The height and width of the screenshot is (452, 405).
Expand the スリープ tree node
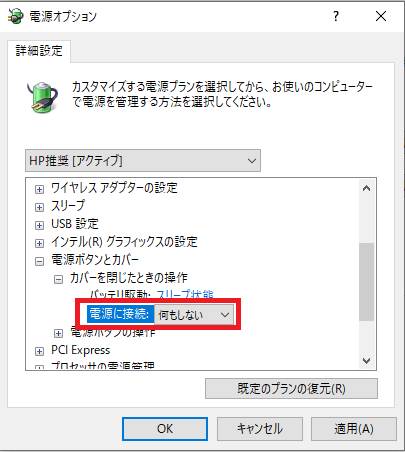(39, 207)
